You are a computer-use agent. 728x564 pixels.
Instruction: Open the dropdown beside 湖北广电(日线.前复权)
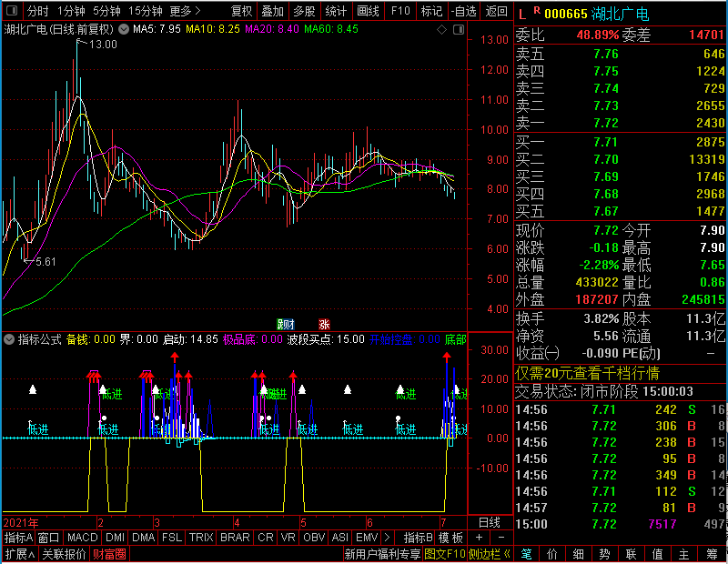coord(124,29)
